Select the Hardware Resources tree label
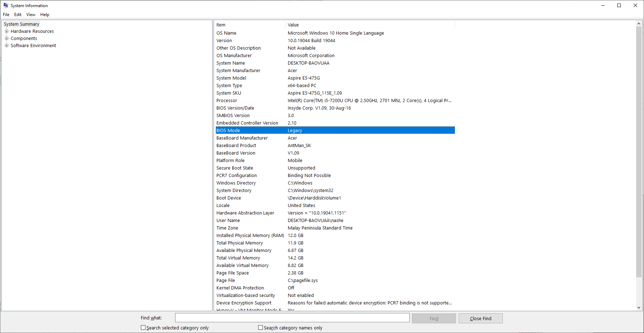This screenshot has height=333, width=644. pos(32,31)
